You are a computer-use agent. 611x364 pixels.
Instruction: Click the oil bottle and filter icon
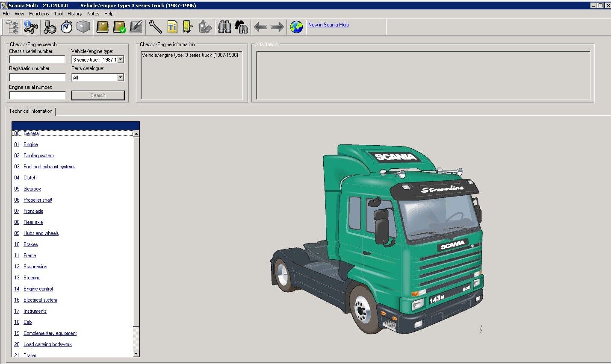pos(205,27)
